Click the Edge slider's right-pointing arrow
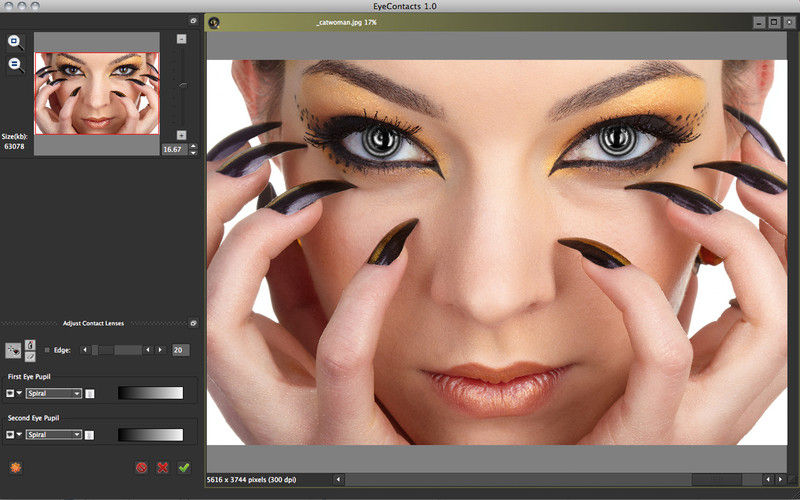800x500 pixels. click(x=160, y=349)
